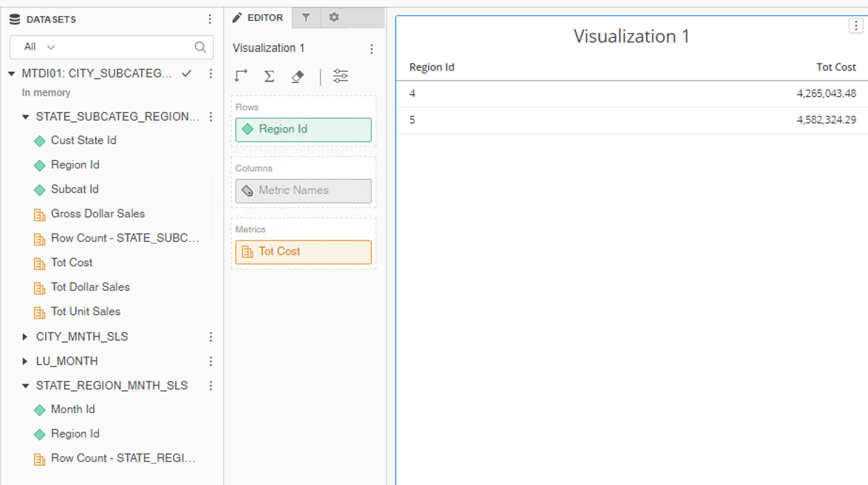Select the Tot Unit Sales metric
The image size is (868, 485).
(x=85, y=311)
